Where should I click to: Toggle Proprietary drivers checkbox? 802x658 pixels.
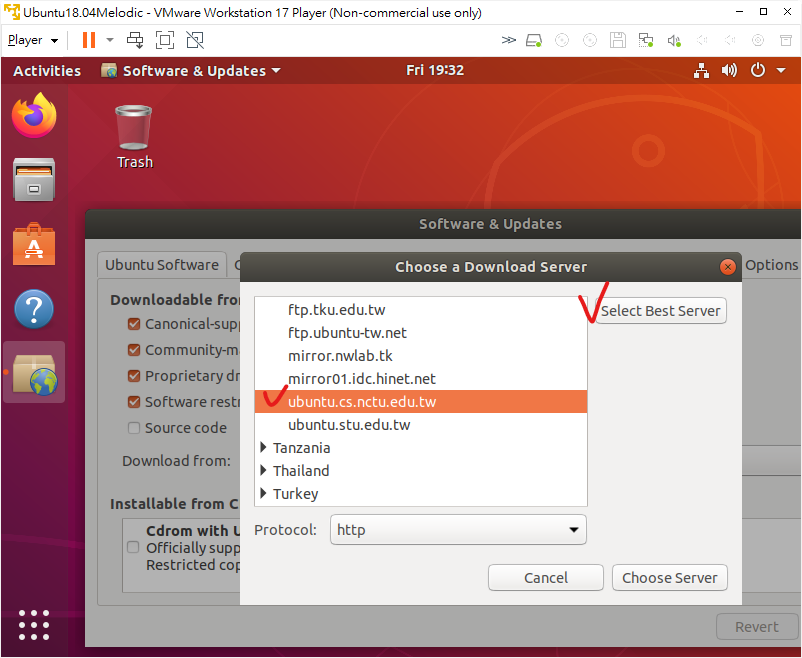tap(134, 376)
